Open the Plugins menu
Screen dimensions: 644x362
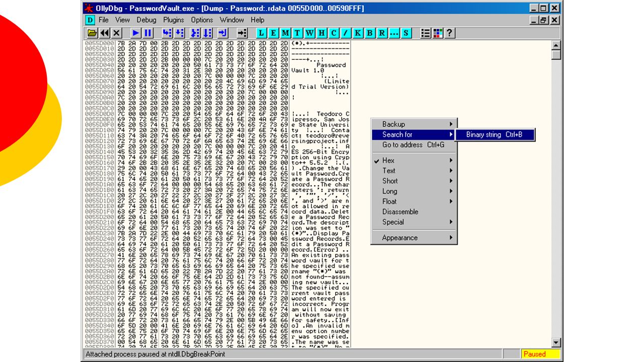[x=174, y=20]
